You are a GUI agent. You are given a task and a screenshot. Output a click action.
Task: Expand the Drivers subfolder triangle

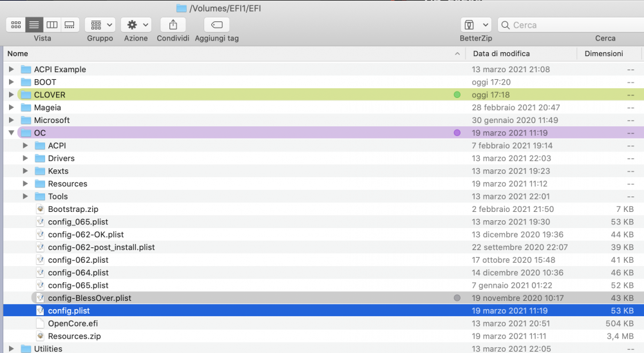[26, 158]
